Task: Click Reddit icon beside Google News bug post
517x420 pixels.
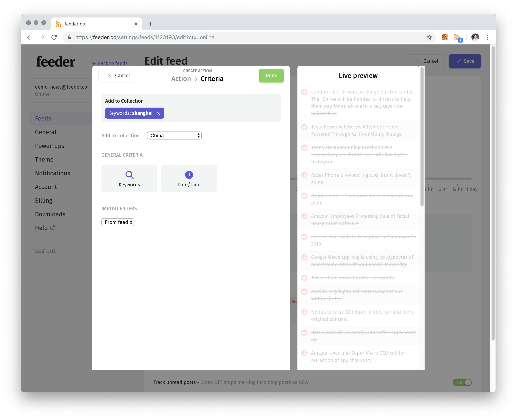Action: click(x=304, y=258)
